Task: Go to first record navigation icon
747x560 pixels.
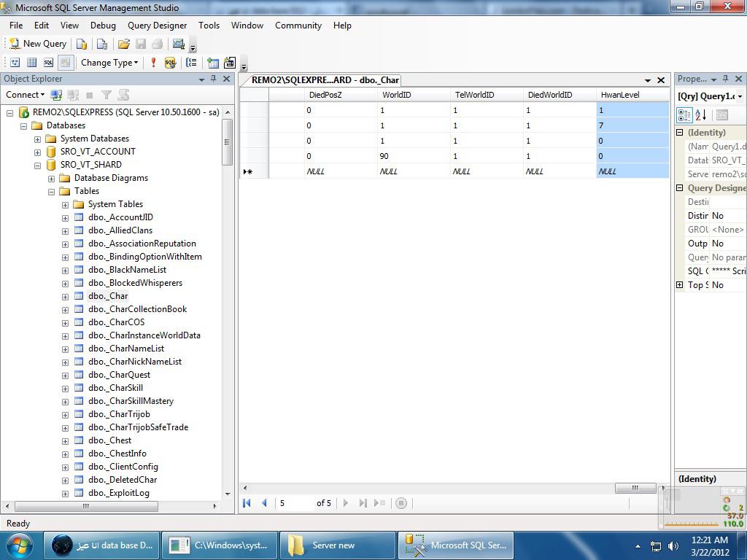Action: coord(247,503)
